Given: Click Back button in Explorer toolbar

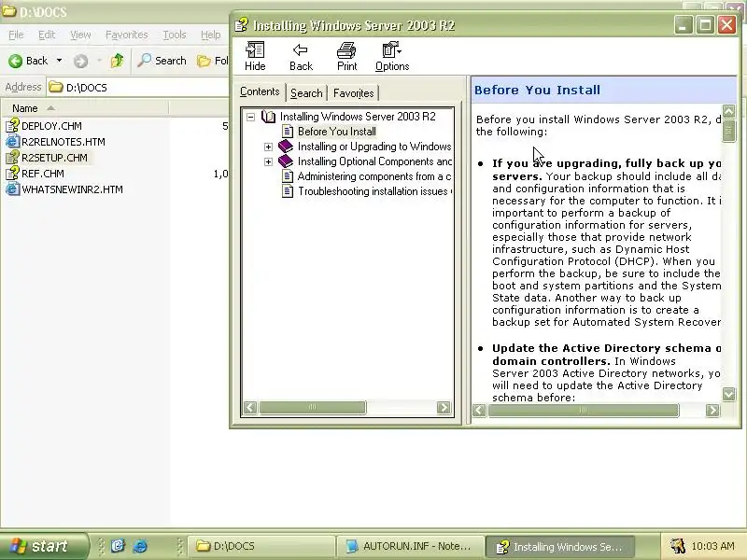Looking at the screenshot, I should click(x=29, y=61).
